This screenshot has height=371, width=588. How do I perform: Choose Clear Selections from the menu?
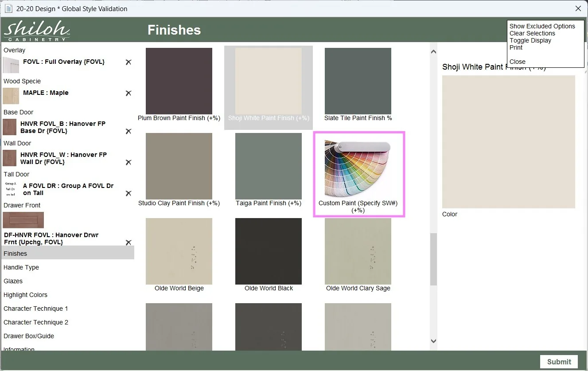click(x=532, y=33)
